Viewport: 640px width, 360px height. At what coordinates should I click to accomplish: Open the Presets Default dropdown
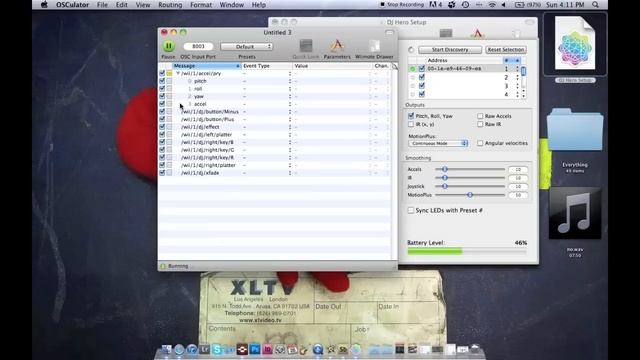(x=247, y=47)
